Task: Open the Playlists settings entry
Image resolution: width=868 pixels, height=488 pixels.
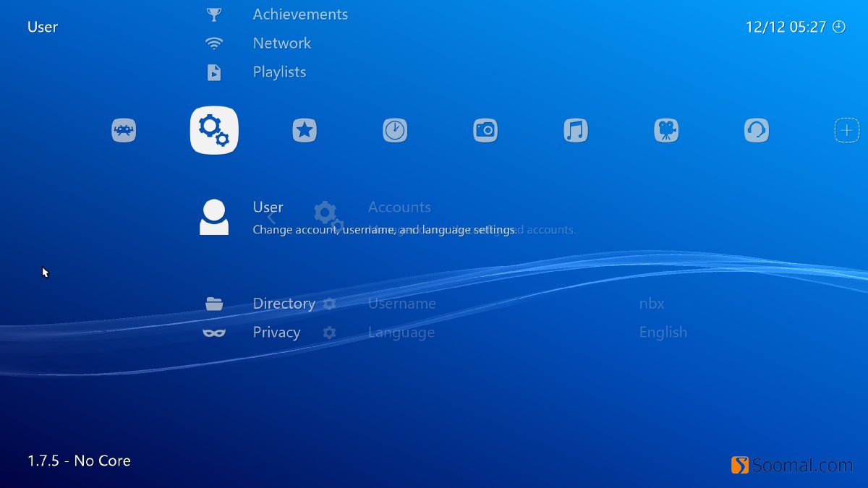Action: point(279,72)
